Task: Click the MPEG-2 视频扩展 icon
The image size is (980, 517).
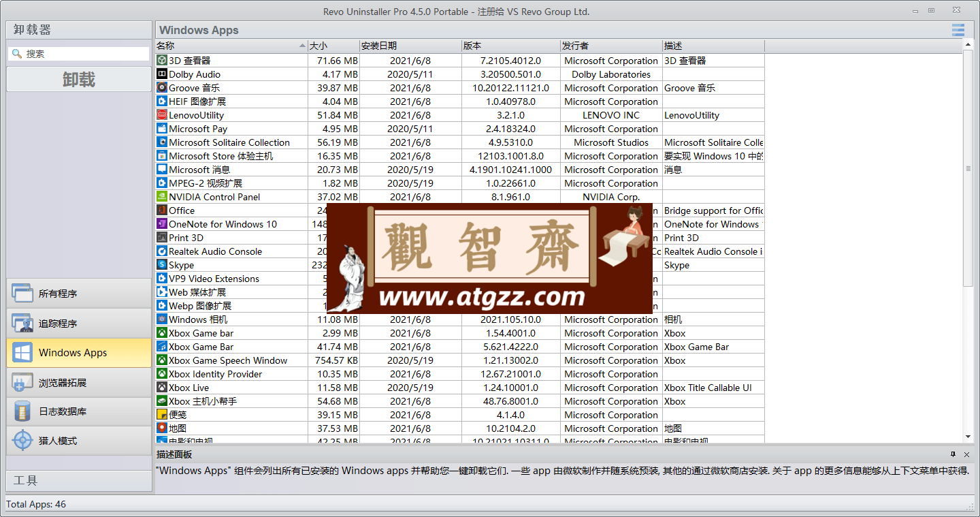Action: 162,183
